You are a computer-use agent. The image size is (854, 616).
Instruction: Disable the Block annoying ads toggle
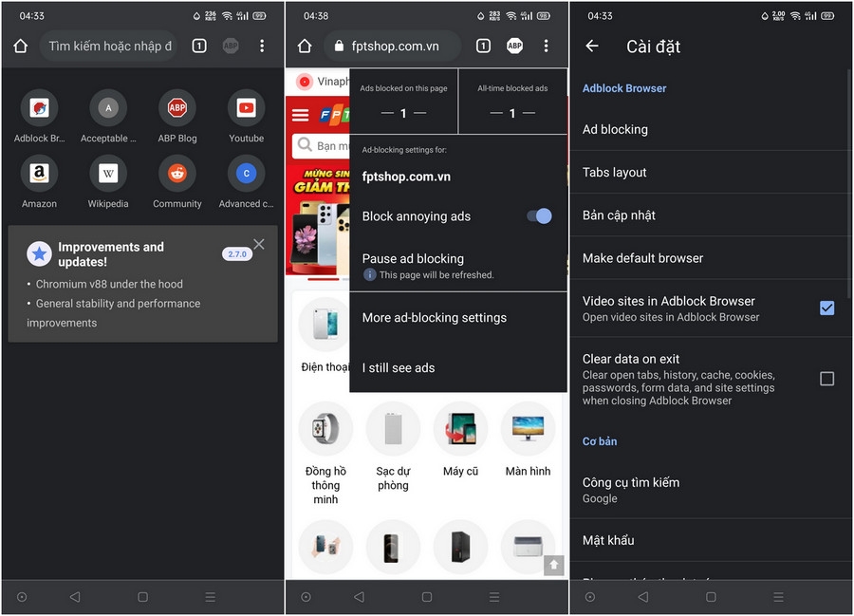point(539,216)
